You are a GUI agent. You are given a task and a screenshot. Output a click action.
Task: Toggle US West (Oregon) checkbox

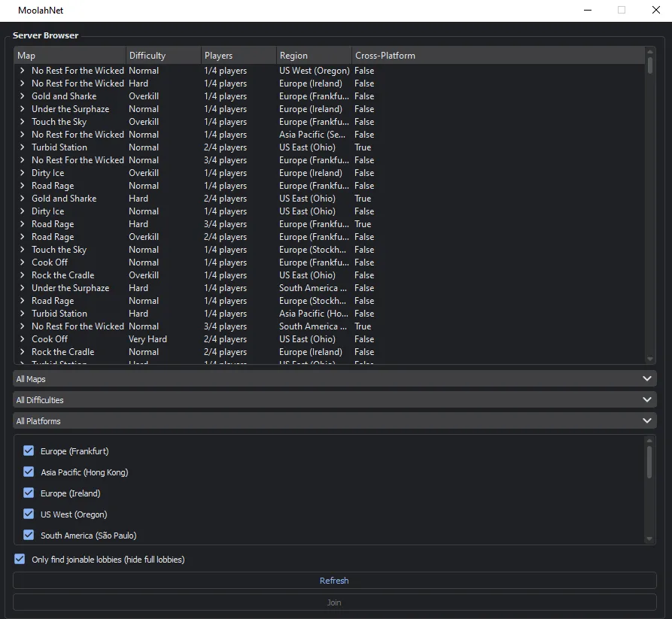pos(29,514)
